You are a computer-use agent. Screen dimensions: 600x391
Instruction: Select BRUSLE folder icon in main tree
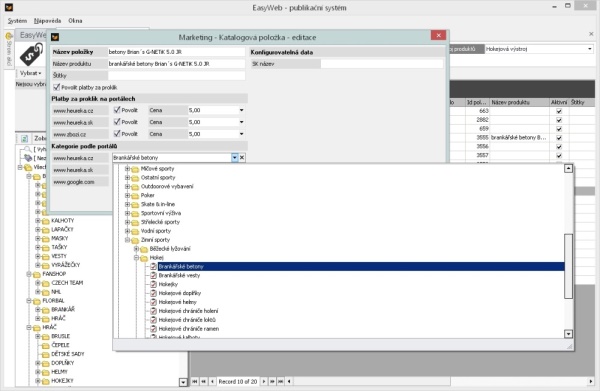point(46,337)
